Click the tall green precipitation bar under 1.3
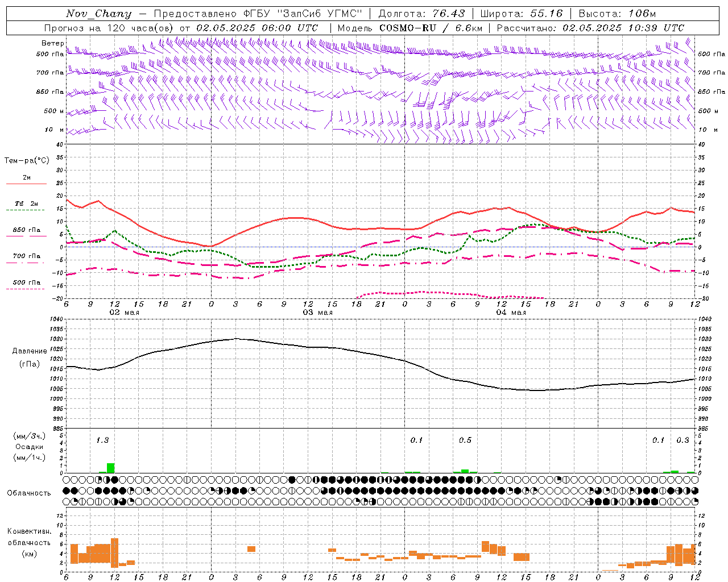Image resolution: width=728 pixels, height=582 pixels. point(111,468)
